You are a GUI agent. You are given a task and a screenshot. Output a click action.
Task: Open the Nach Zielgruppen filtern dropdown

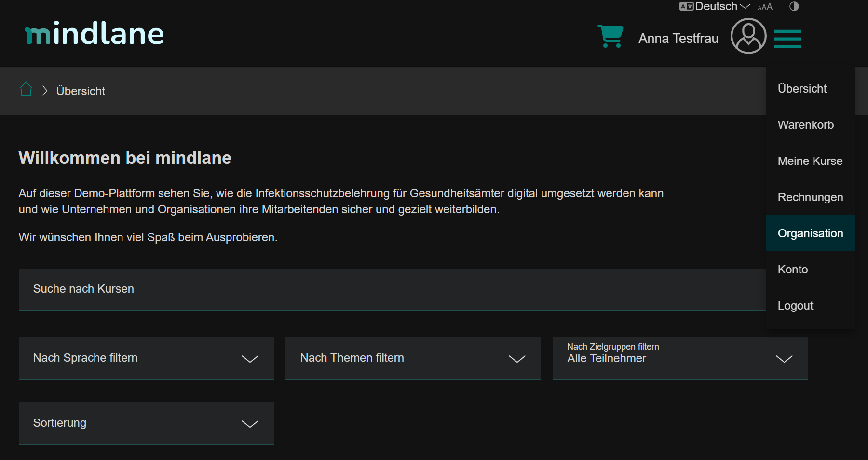tap(680, 358)
